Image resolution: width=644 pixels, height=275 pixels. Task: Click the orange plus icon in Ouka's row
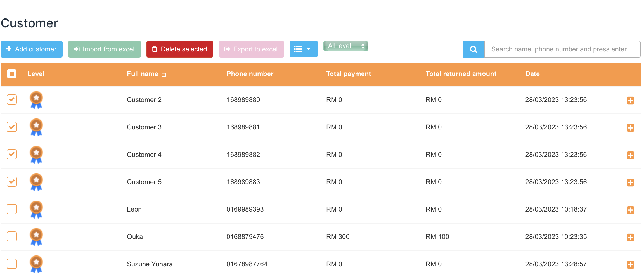[x=630, y=237]
